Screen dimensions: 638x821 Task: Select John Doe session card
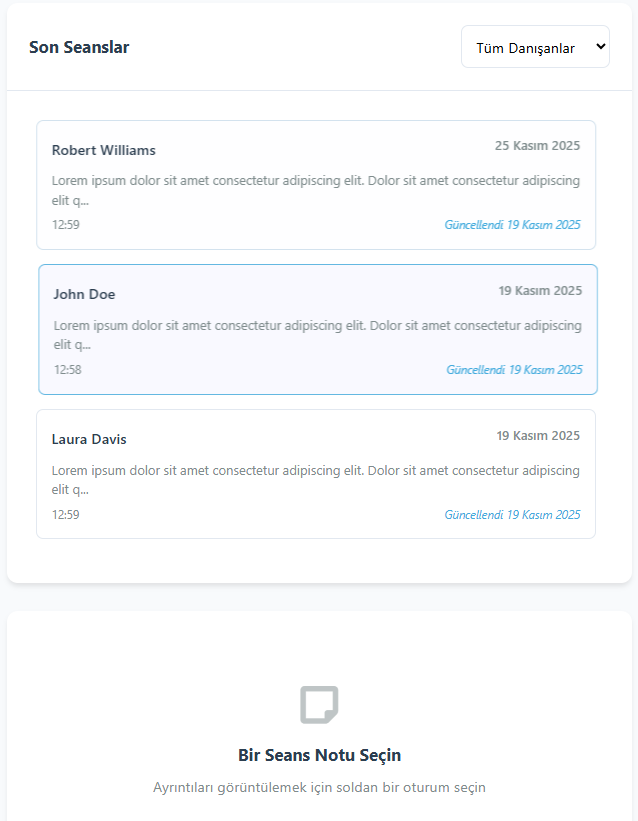pyautogui.click(x=318, y=329)
